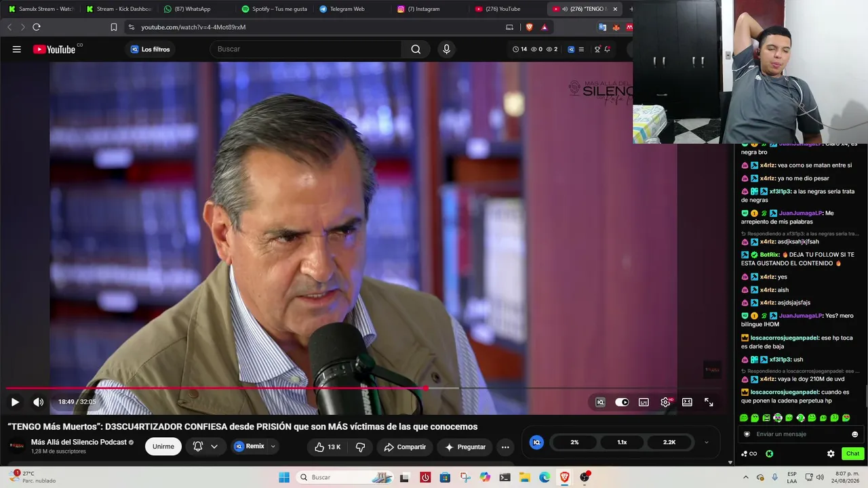Image resolution: width=868 pixels, height=488 pixels.
Task: Bookmark this page
Action: pyautogui.click(x=114, y=27)
